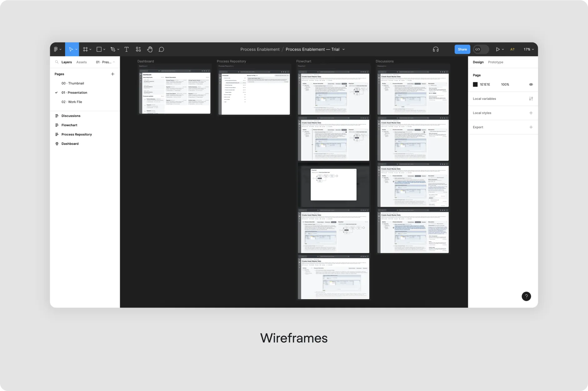Select the Text tool

coord(126,49)
